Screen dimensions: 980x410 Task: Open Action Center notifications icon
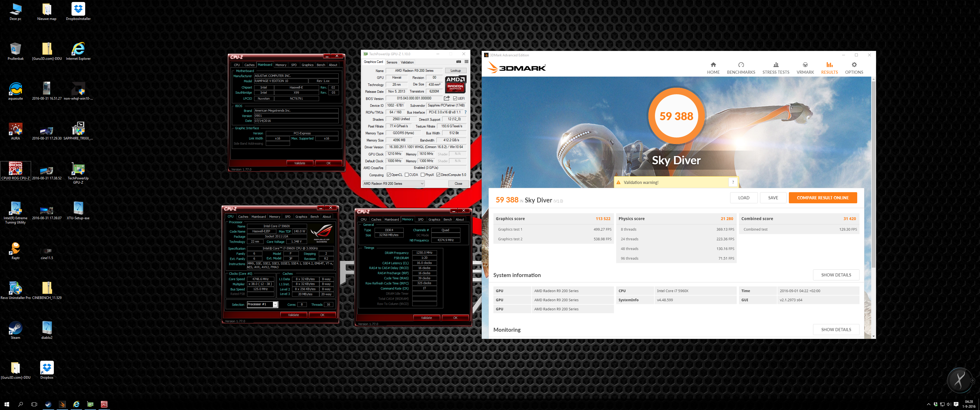point(956,404)
